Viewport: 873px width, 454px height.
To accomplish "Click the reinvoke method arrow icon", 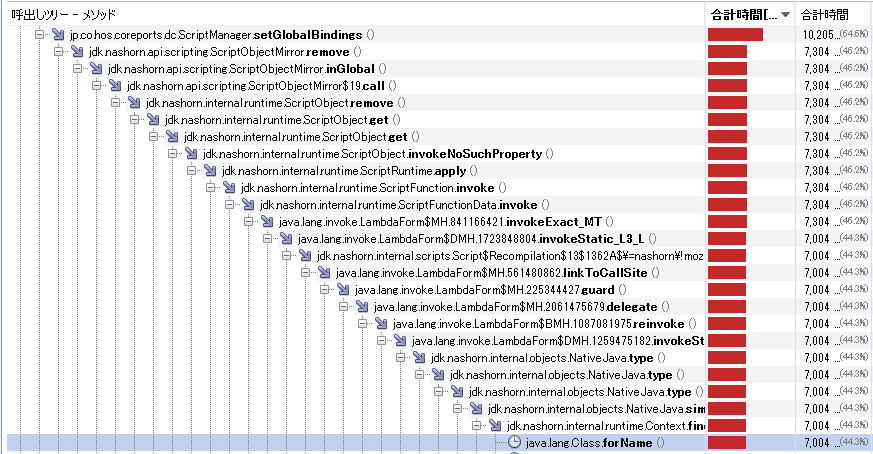I will (x=381, y=324).
